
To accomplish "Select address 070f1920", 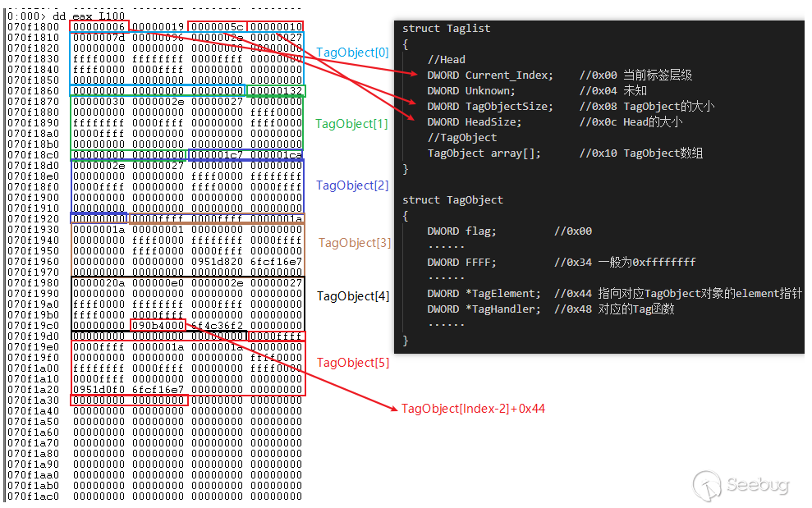I will tap(33, 219).
